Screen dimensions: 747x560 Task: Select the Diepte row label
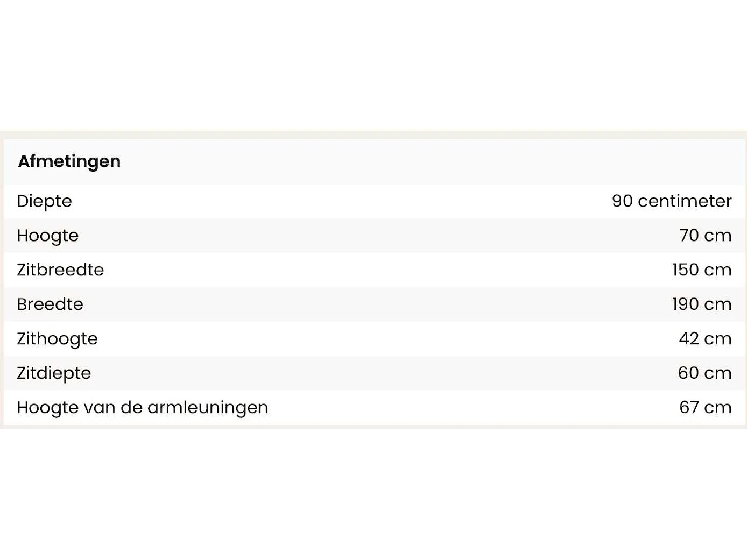[x=44, y=201]
